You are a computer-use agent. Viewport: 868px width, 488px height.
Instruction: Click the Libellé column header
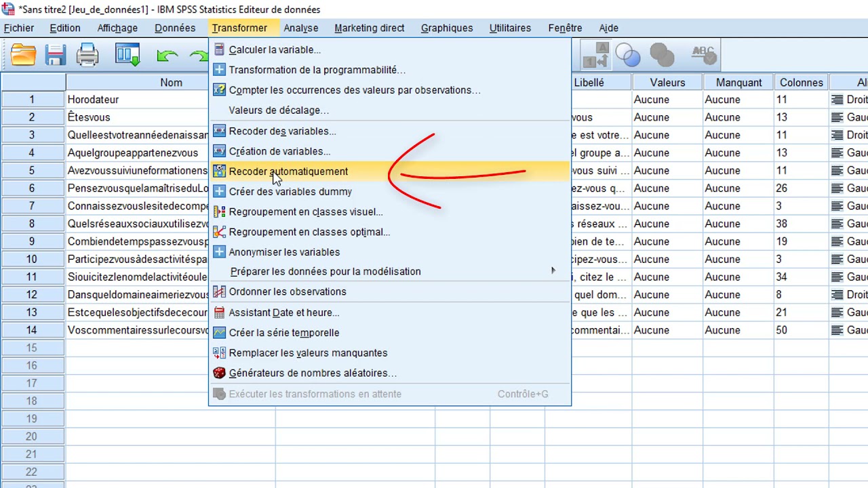[601, 82]
